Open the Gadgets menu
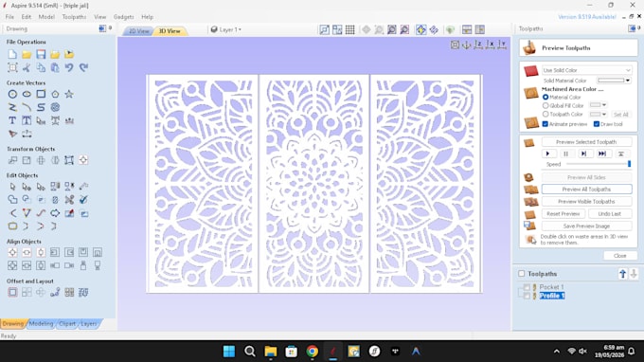The image size is (644, 362). (124, 17)
